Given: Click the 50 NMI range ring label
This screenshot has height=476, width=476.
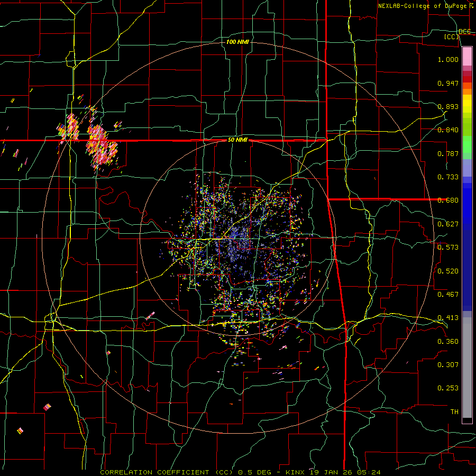Looking at the screenshot, I should pyautogui.click(x=237, y=140).
